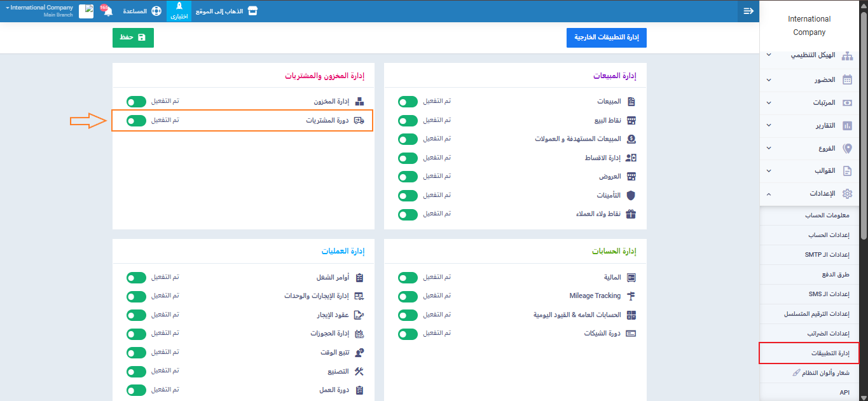Image resolution: width=868 pixels, height=401 pixels.
Task: Click the المساعدة help lifebuoy icon
Action: point(156,11)
